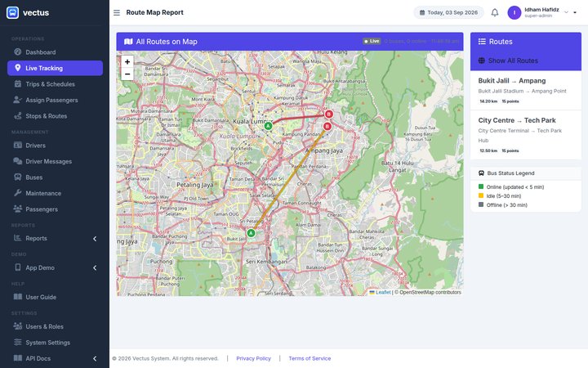Viewport: 588px width, 368px height.
Task: Expand the Reports submenu chevron
Action: point(95,239)
